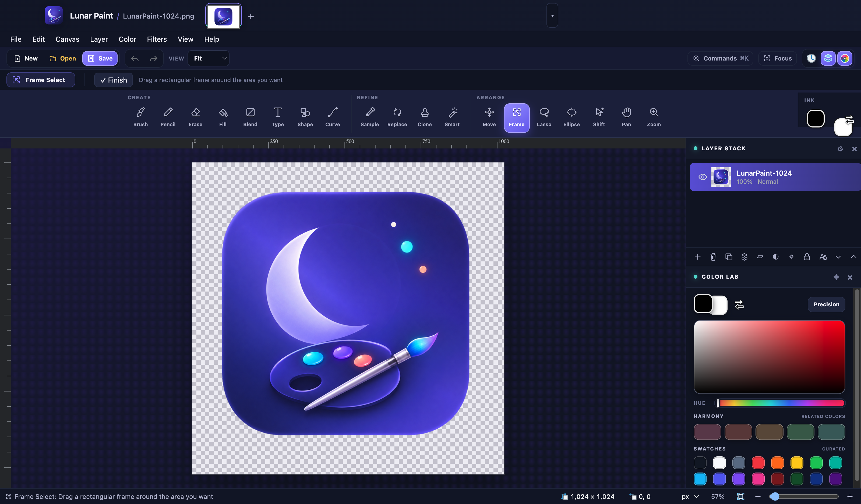
Task: Select the Pencil tool
Action: click(168, 118)
